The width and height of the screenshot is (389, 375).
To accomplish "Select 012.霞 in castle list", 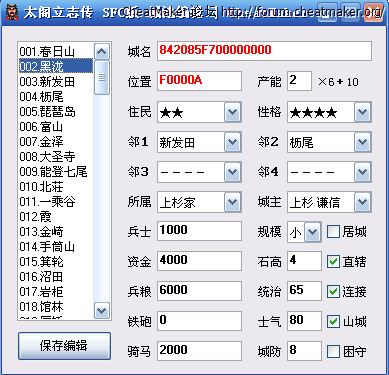I will coord(56,216).
